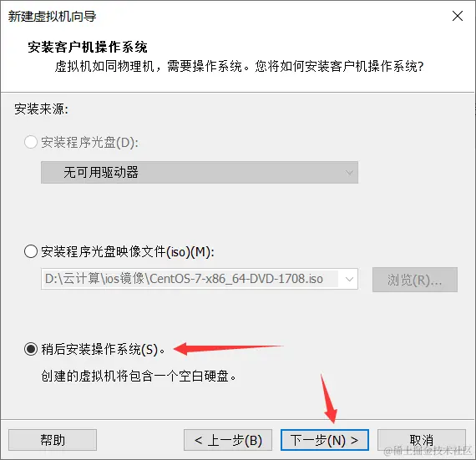Click the 安装程序光盘映像文件(iso)(M): label text
The width and height of the screenshot is (476, 460).
[128, 252]
